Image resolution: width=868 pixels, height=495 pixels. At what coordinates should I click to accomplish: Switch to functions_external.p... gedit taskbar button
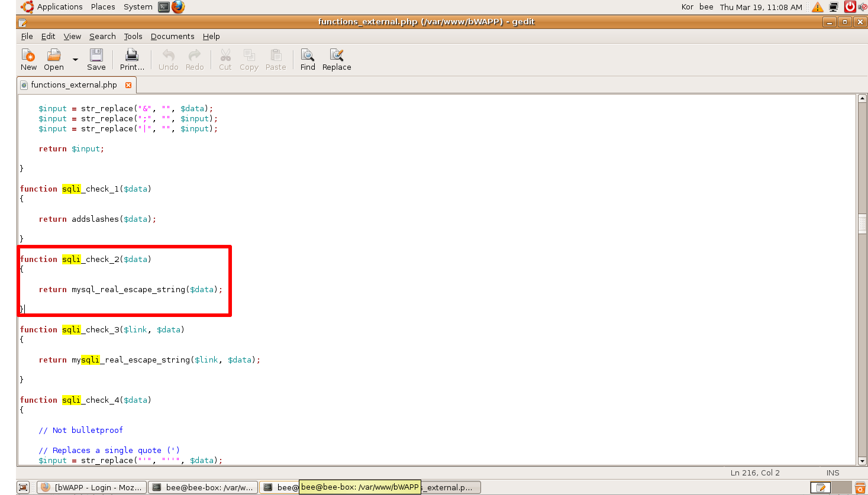pyautogui.click(x=450, y=487)
